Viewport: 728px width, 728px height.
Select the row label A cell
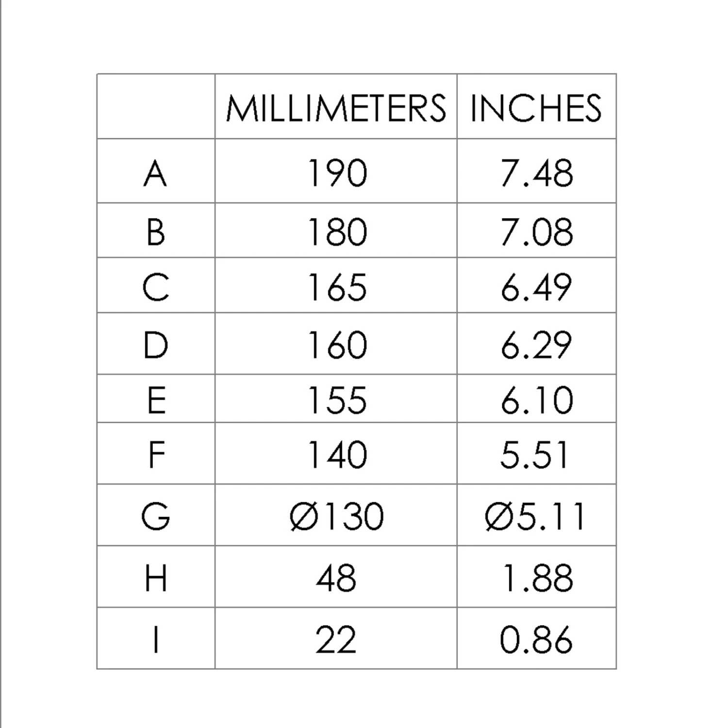point(155,173)
